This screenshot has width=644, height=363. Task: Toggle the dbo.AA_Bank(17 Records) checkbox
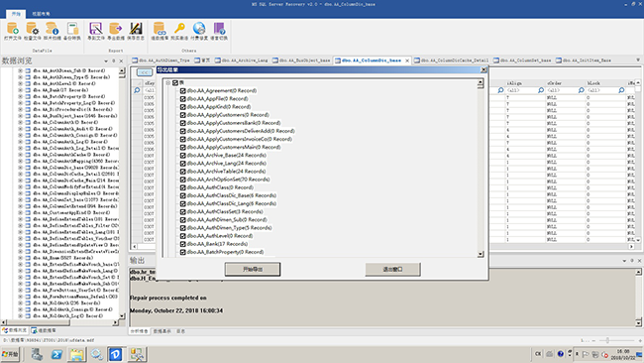[183, 244]
